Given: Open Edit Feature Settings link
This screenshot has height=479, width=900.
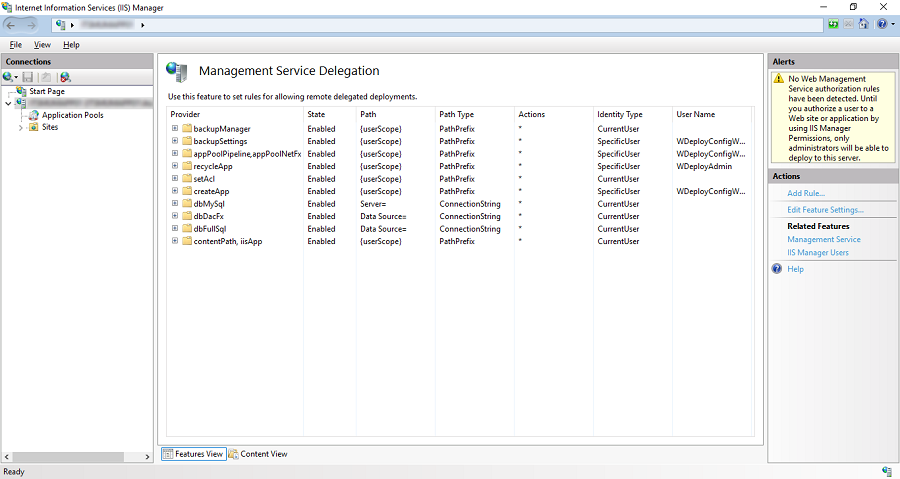Looking at the screenshot, I should click(825, 210).
